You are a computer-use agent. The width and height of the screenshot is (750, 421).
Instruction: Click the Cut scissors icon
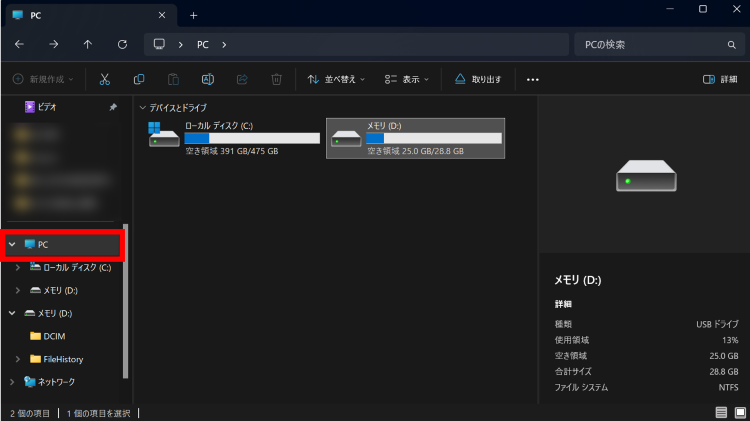coord(104,79)
